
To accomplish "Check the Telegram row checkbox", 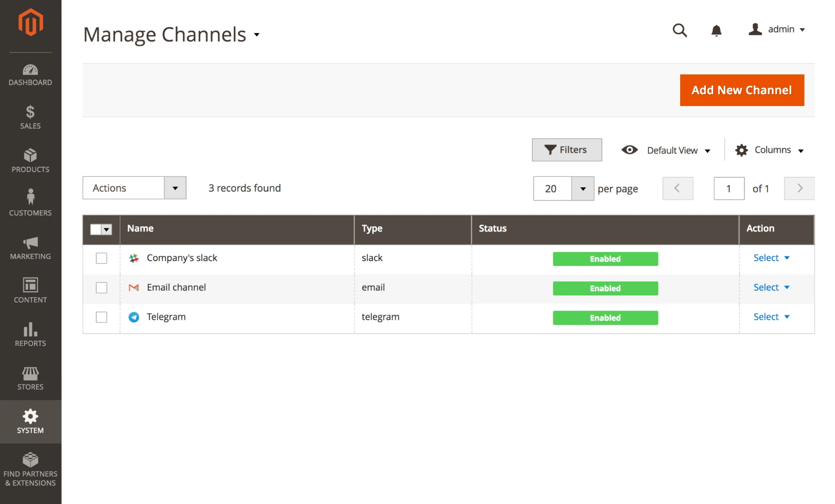I will [101, 317].
